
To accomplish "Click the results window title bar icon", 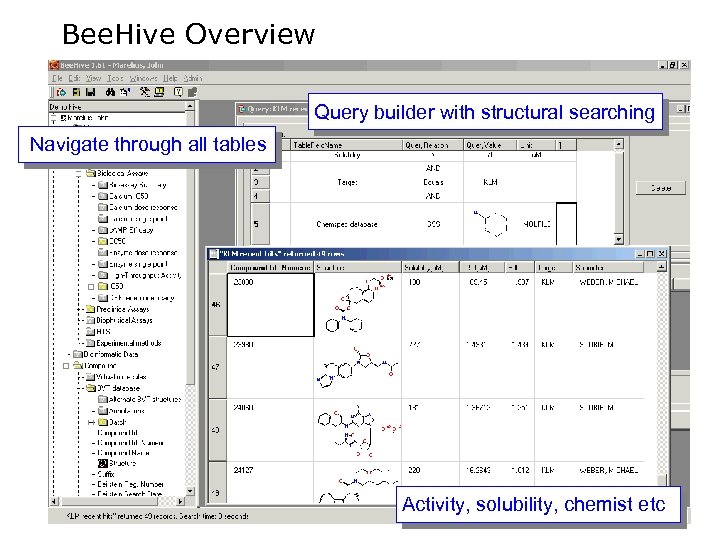I will (x=214, y=253).
